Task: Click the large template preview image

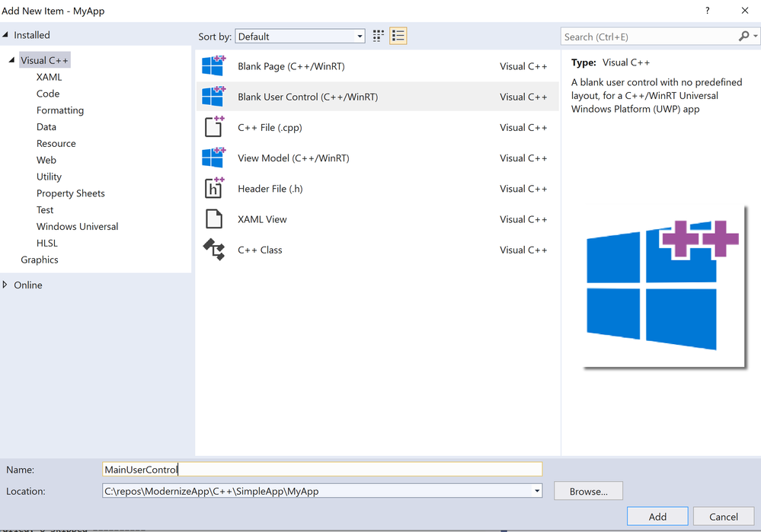Action: click(663, 286)
